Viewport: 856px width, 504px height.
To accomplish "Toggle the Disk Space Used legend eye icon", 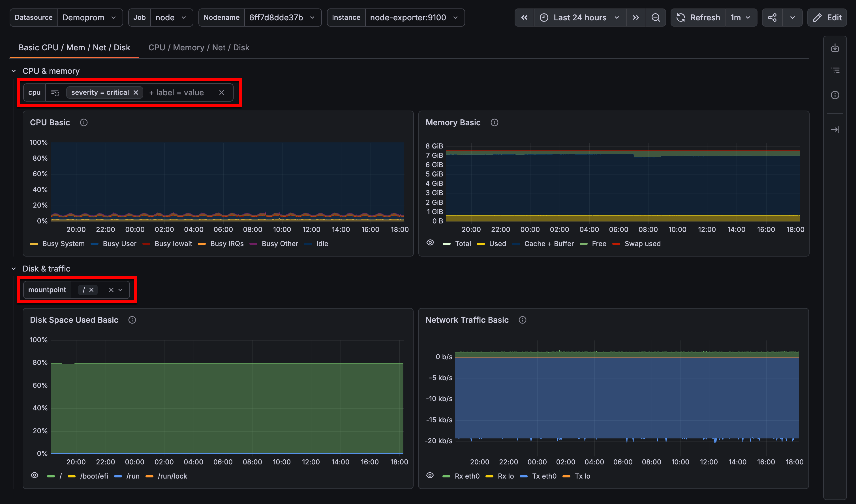I will point(35,475).
